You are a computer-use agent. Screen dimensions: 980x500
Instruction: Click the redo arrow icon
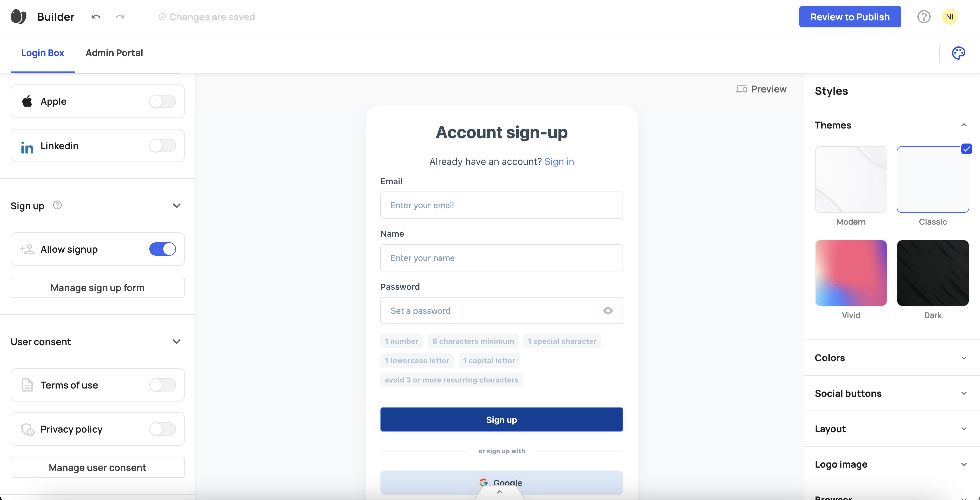point(120,17)
